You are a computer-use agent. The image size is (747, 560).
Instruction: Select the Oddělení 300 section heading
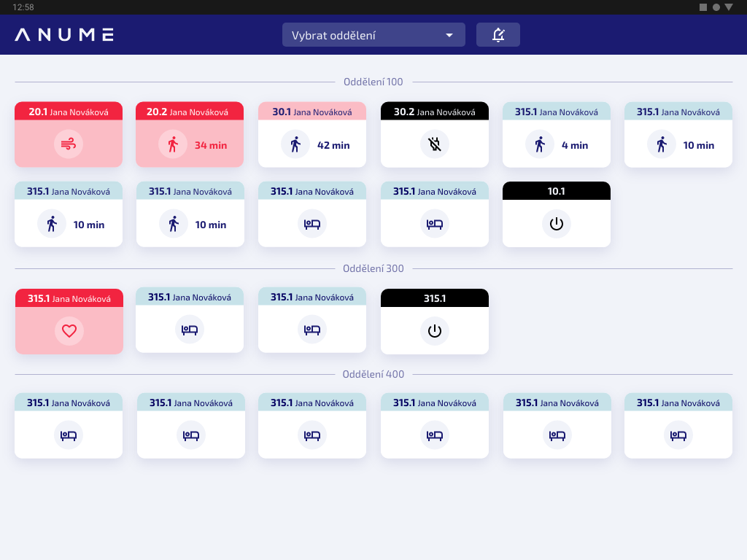[373, 268]
